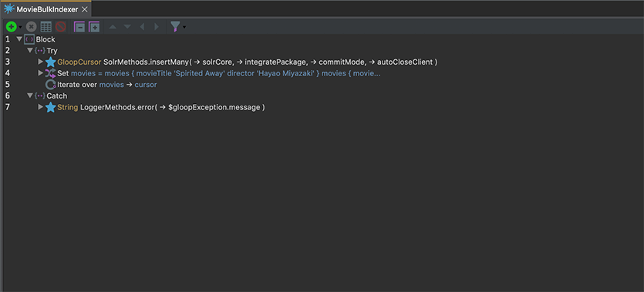Click 'SolrMethods.insertMany(' text
Image resolution: width=644 pixels, height=292 pixels.
[x=148, y=62]
